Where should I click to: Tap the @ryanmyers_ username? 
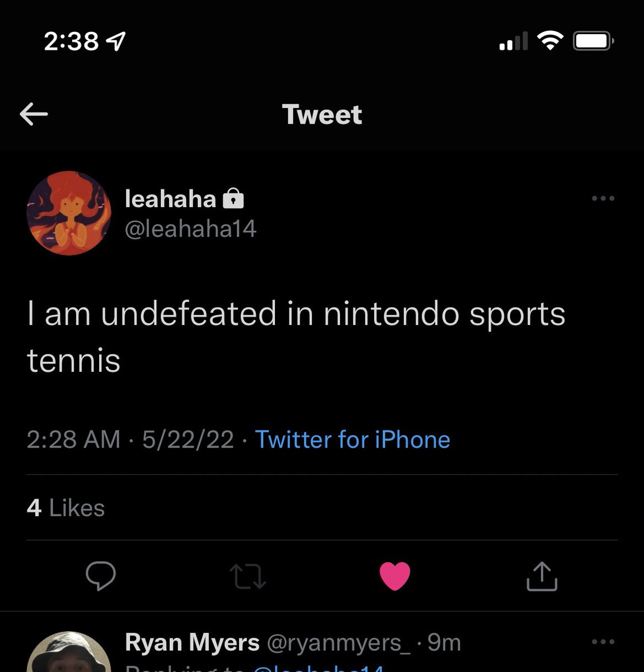point(338,643)
